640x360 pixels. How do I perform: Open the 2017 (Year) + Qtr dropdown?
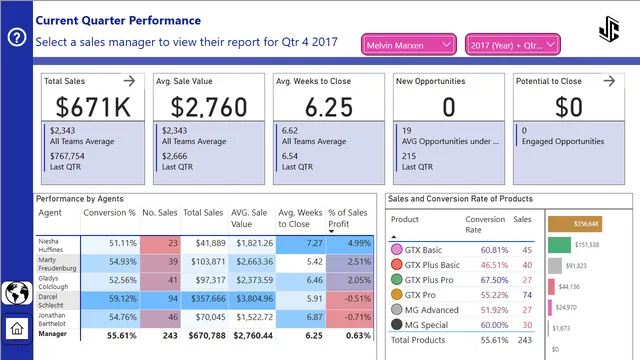(x=513, y=45)
